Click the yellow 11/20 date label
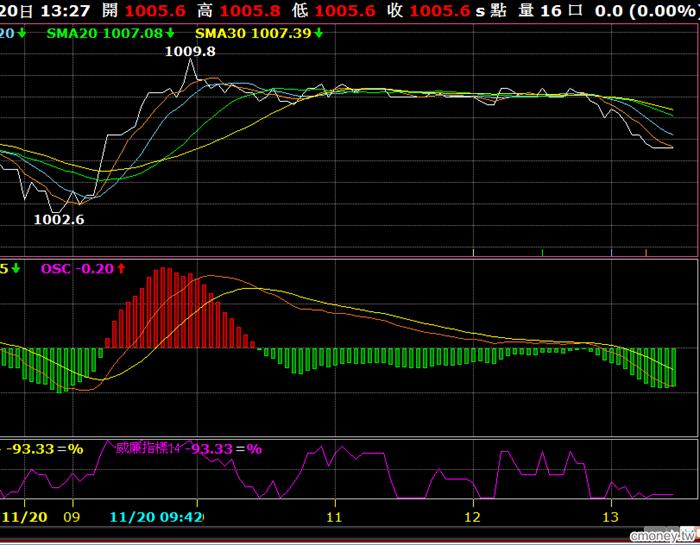700x545 pixels. [x=25, y=517]
